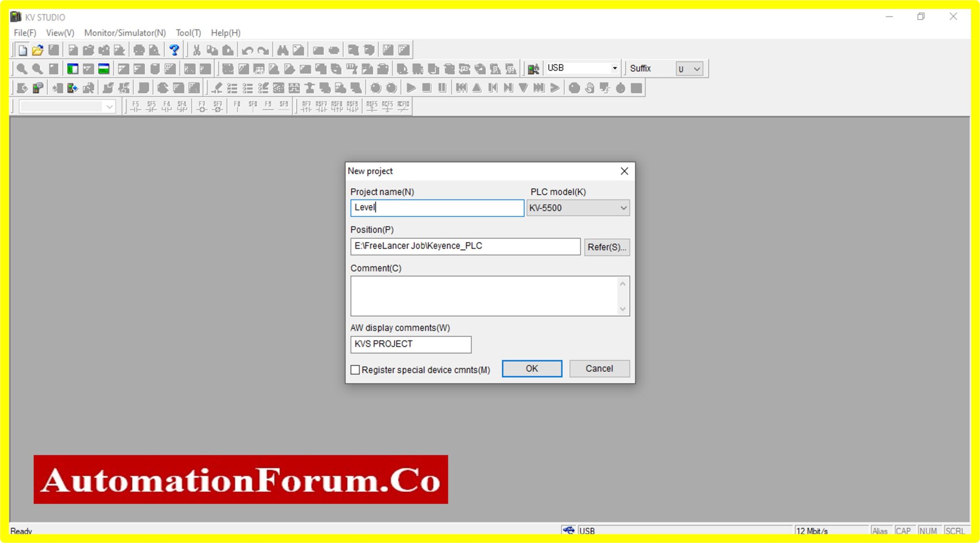Start the simulator with the play icon
This screenshot has height=543, width=980.
(411, 88)
